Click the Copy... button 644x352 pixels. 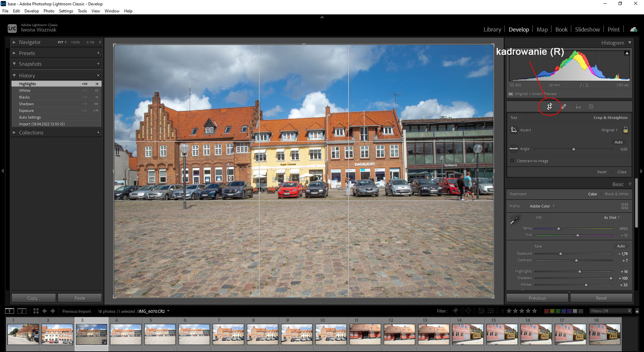[34, 298]
